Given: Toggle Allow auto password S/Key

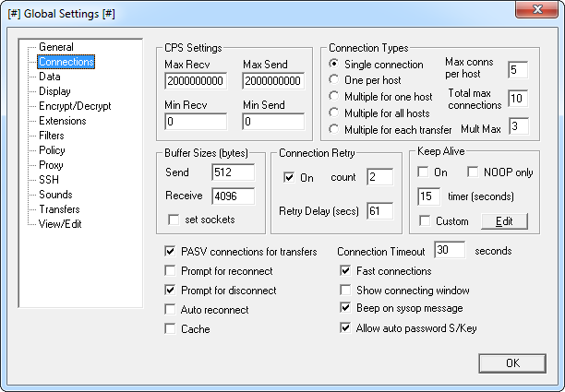Looking at the screenshot, I should 345,328.
